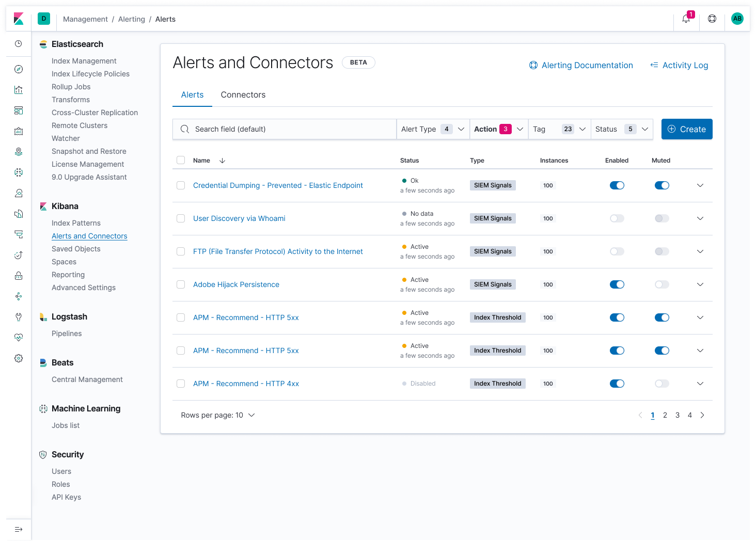Open the Action filter dropdown
Screen dimensions: 756x541
click(x=499, y=129)
